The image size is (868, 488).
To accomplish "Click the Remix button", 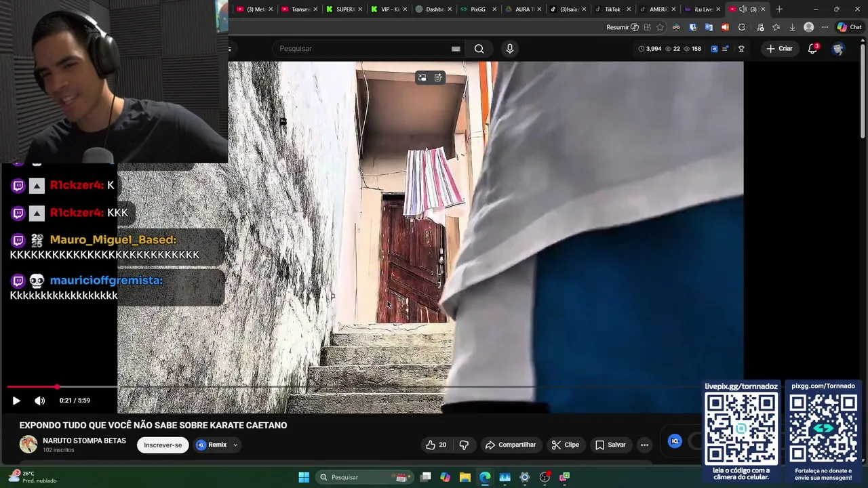I will coord(212,445).
